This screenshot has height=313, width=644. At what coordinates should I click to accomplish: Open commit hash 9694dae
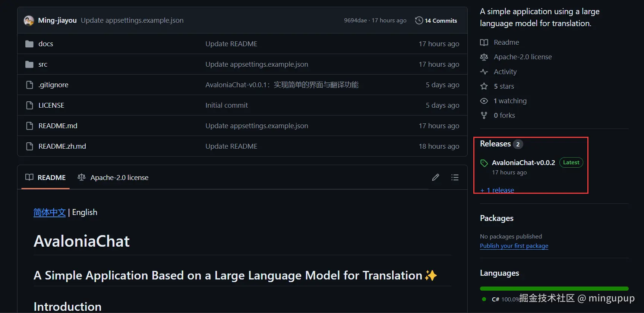click(x=356, y=20)
